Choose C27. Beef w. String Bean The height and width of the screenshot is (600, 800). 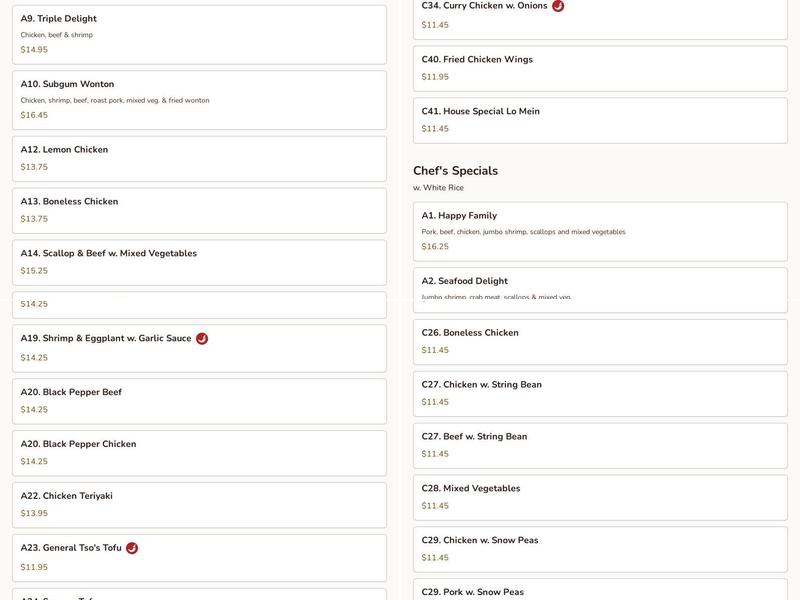[x=600, y=445]
